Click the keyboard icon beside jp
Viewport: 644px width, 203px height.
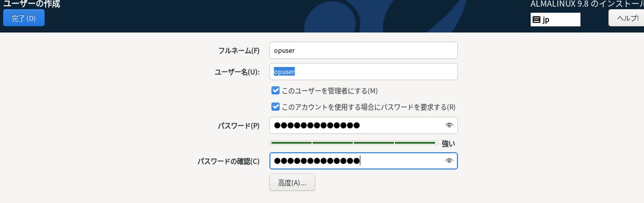[536, 19]
